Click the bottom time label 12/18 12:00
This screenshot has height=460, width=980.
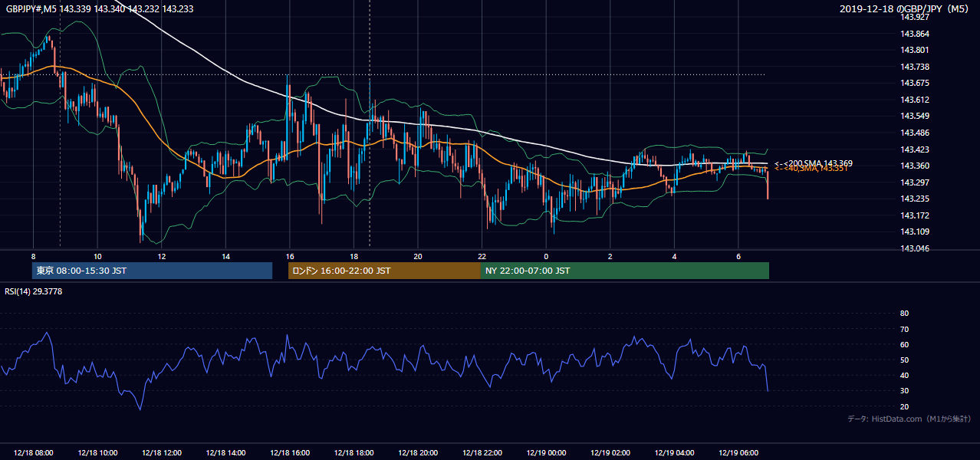point(162,453)
